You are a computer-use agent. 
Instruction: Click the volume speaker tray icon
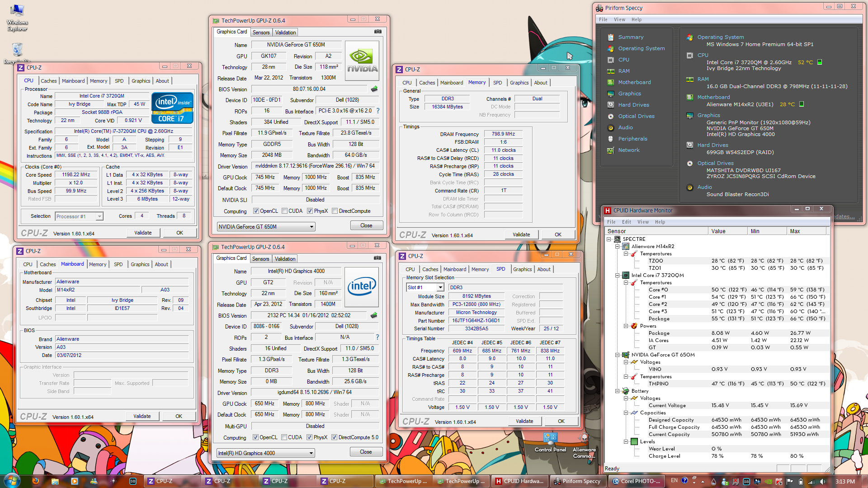point(823,482)
